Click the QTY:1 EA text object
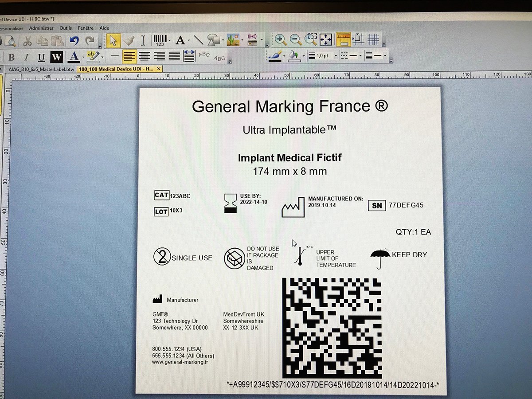 [413, 232]
